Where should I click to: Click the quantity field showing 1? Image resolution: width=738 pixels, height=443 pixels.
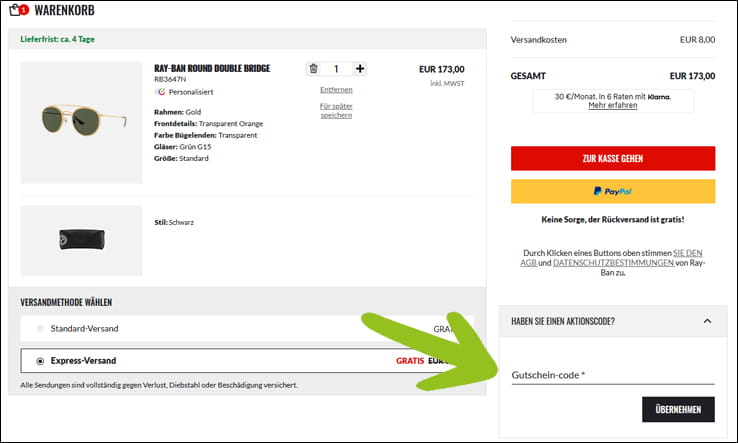click(336, 69)
